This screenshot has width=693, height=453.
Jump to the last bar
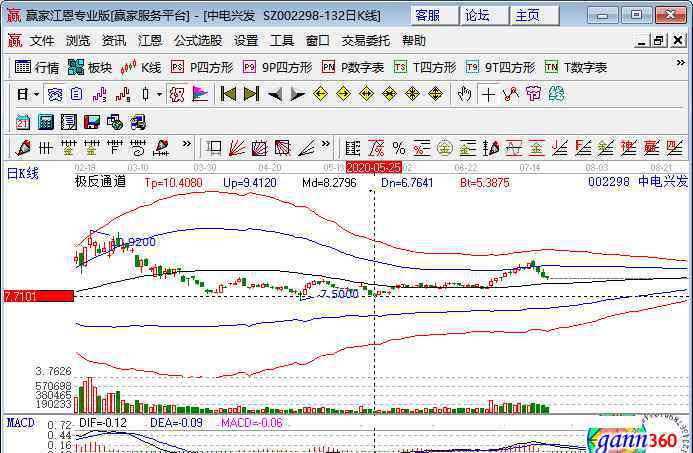coord(251,94)
